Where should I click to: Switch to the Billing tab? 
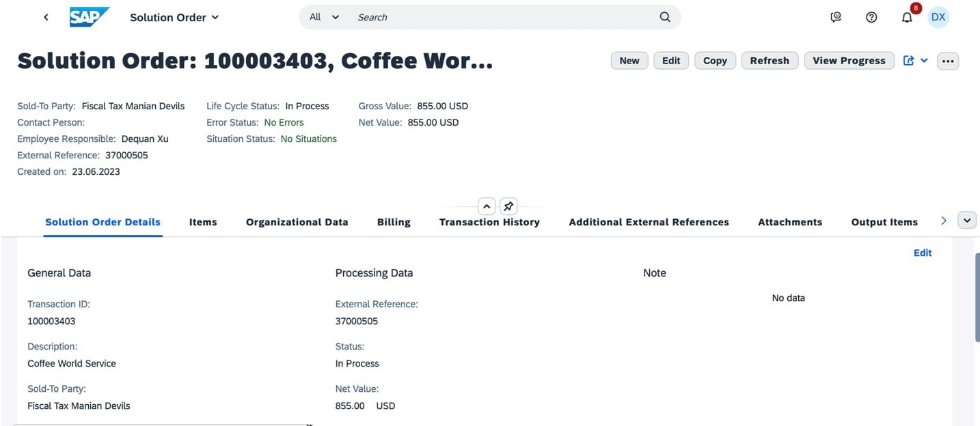(394, 222)
